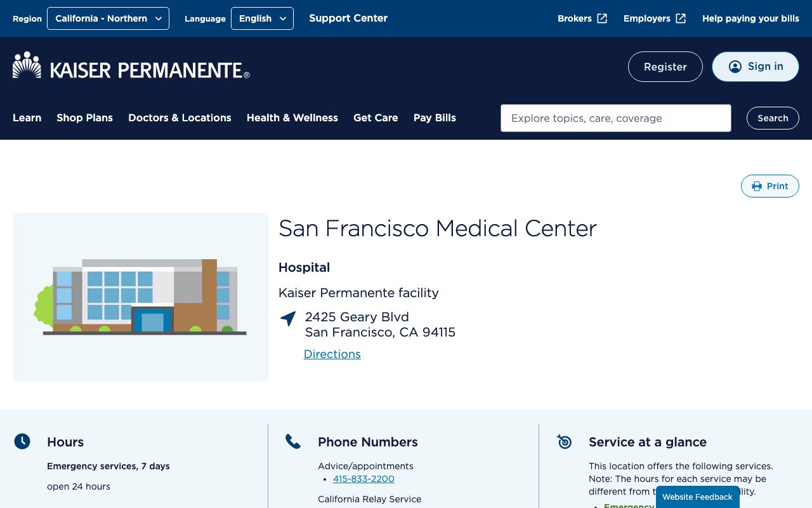Open the Region selector for California - Northern

pos(108,18)
